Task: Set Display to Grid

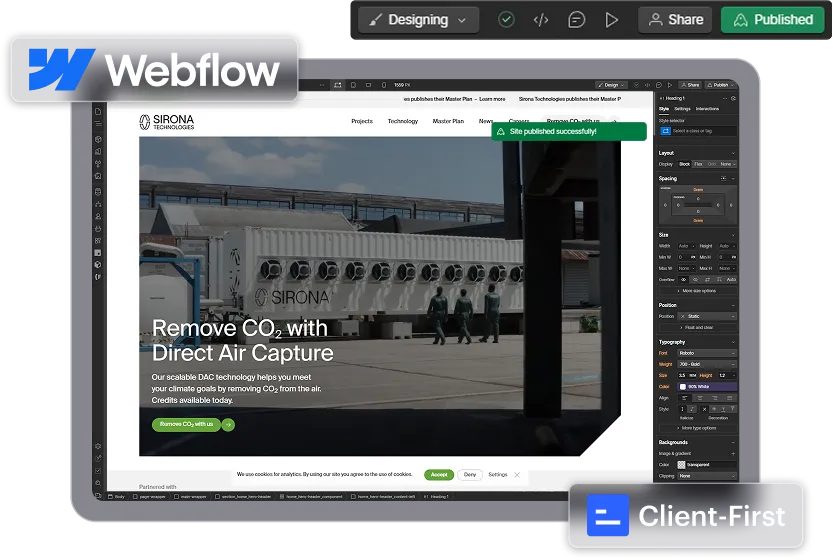Action: (712, 164)
